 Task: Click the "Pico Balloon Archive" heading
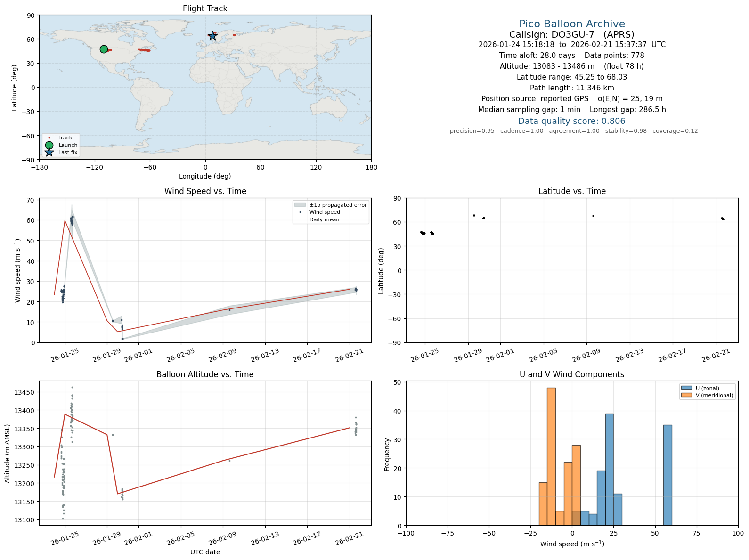pyautogui.click(x=572, y=24)
